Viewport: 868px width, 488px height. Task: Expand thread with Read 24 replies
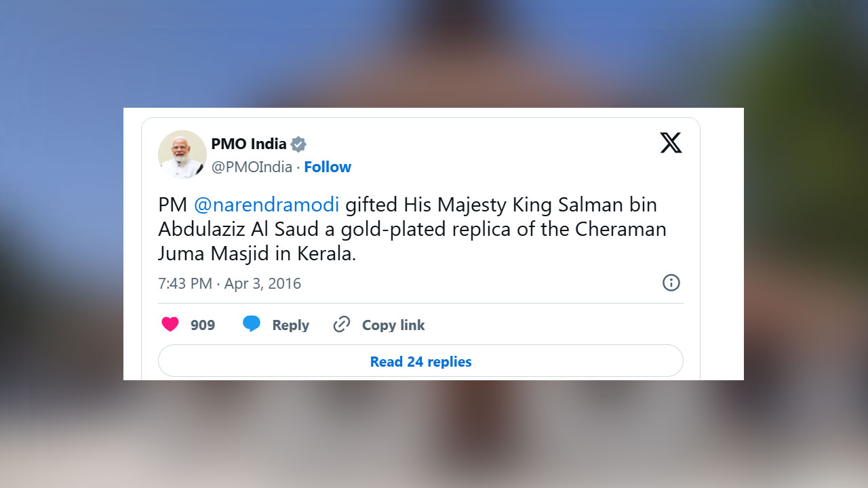coord(420,361)
